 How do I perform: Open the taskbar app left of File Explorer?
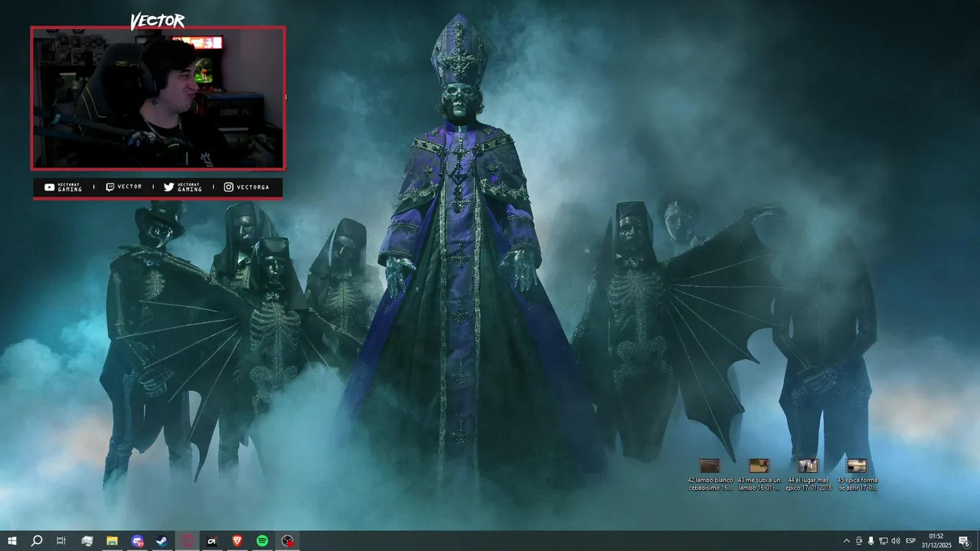[x=87, y=541]
